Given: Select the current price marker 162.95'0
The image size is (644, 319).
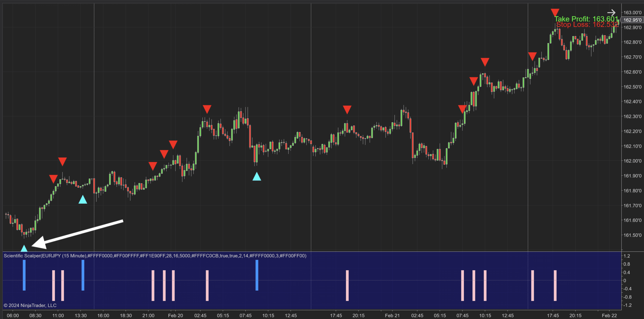Looking at the screenshot, I should pos(632,20).
